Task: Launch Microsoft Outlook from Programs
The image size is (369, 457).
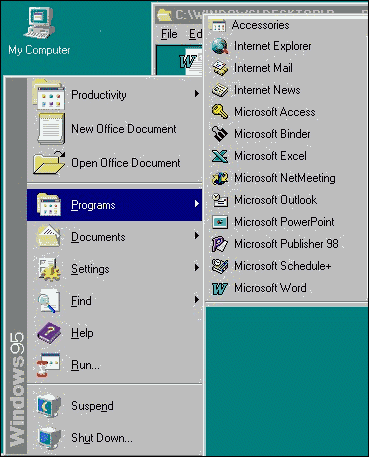Action: (287, 200)
